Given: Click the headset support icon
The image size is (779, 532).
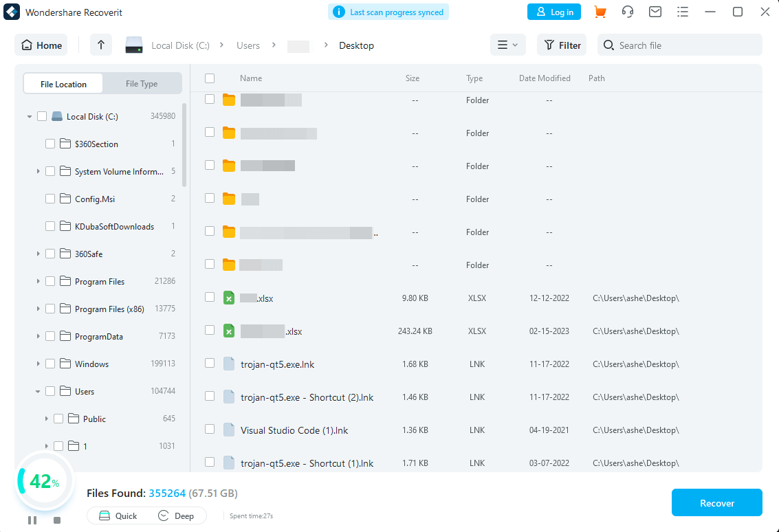Looking at the screenshot, I should pos(627,12).
